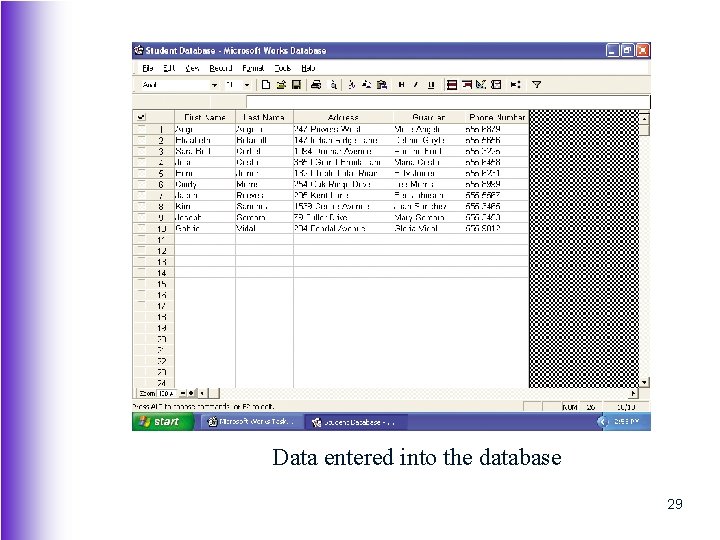This screenshot has width=720, height=540.
Task: Open the Edit menu
Action: coord(169,68)
